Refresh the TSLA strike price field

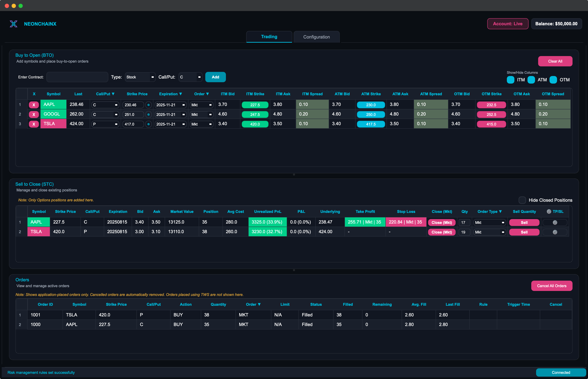coord(149,124)
